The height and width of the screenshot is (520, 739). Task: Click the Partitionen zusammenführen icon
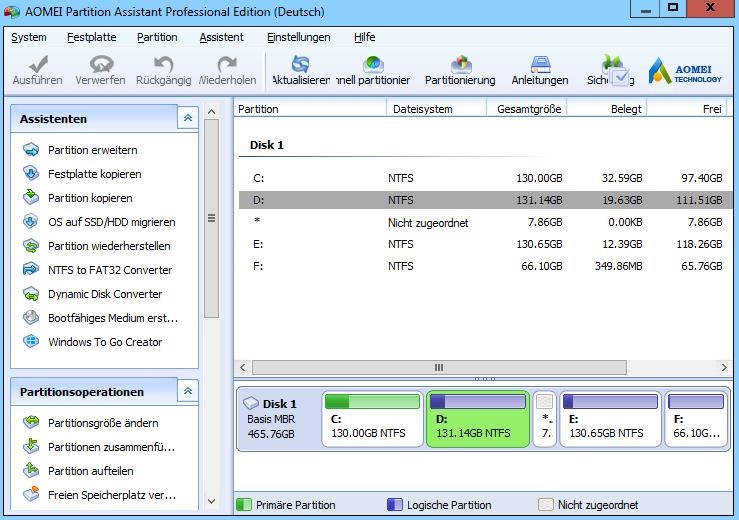(31, 446)
